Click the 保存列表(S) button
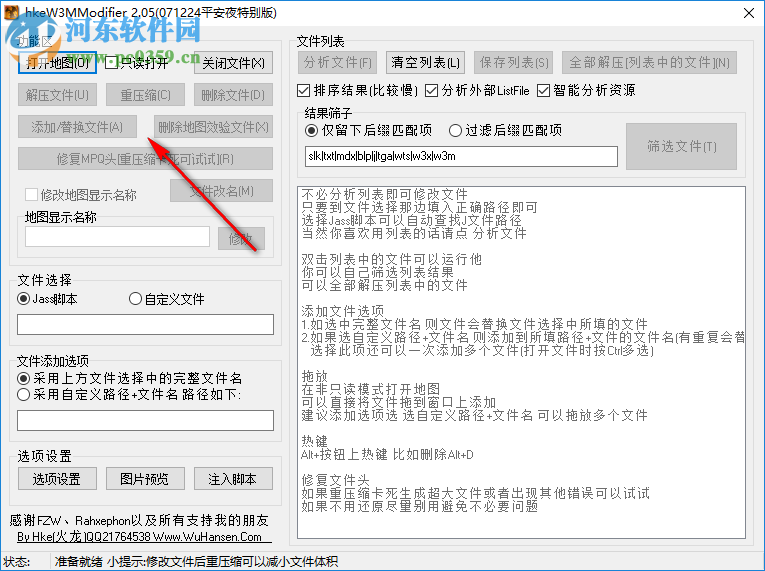The width and height of the screenshot is (765, 571). (x=514, y=62)
